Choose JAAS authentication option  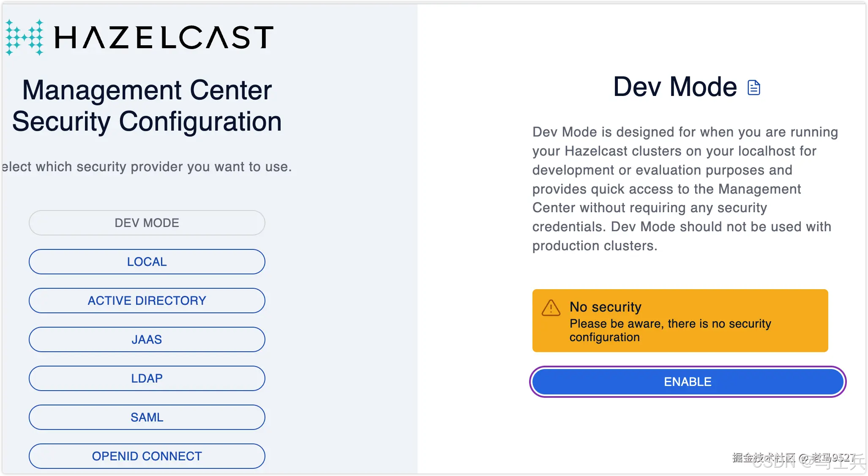(147, 339)
